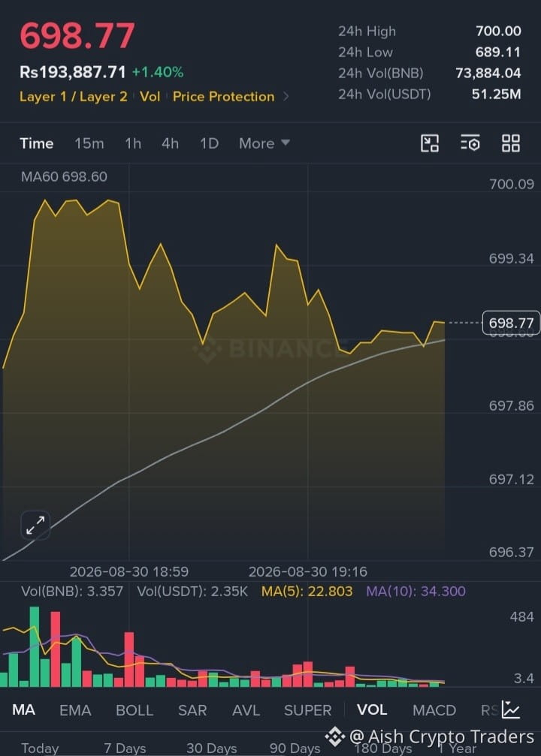Open the four-squares grid view icon
The width and height of the screenshot is (541, 756).
(511, 143)
